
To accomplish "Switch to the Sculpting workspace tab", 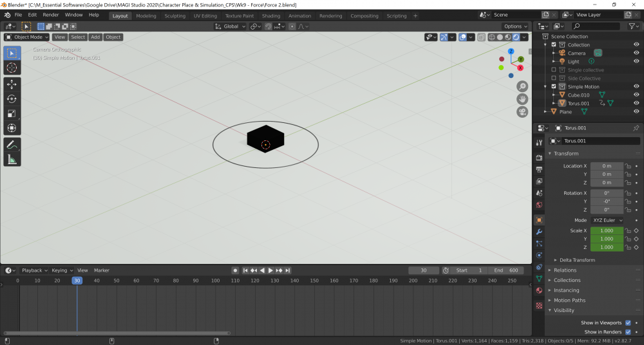I will tap(175, 15).
